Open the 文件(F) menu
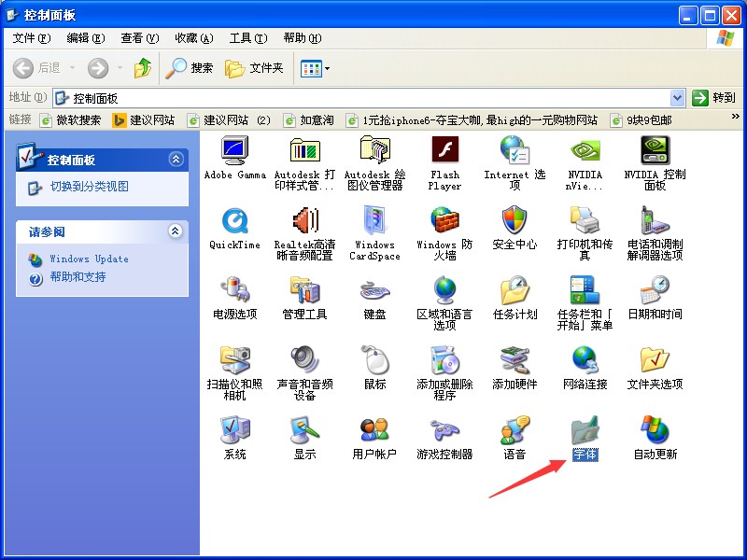747x560 pixels. point(32,38)
